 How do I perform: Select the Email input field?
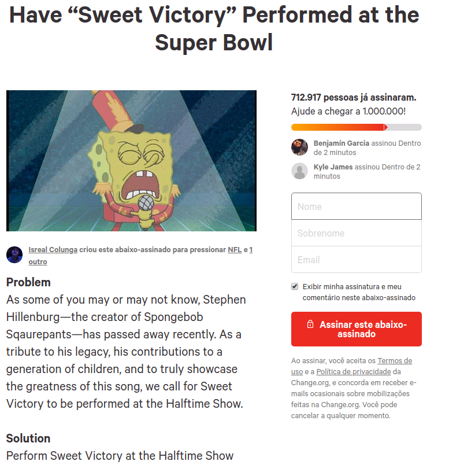click(356, 260)
